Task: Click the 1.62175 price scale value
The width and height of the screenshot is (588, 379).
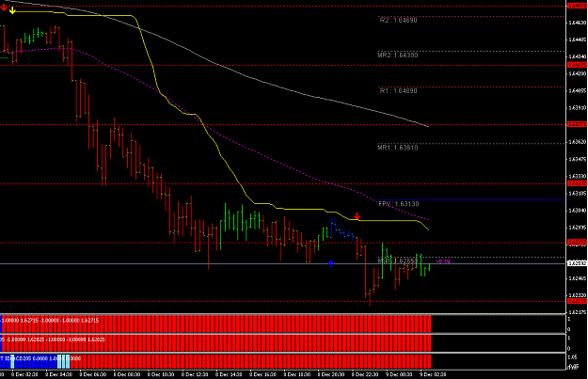Action: [x=577, y=312]
